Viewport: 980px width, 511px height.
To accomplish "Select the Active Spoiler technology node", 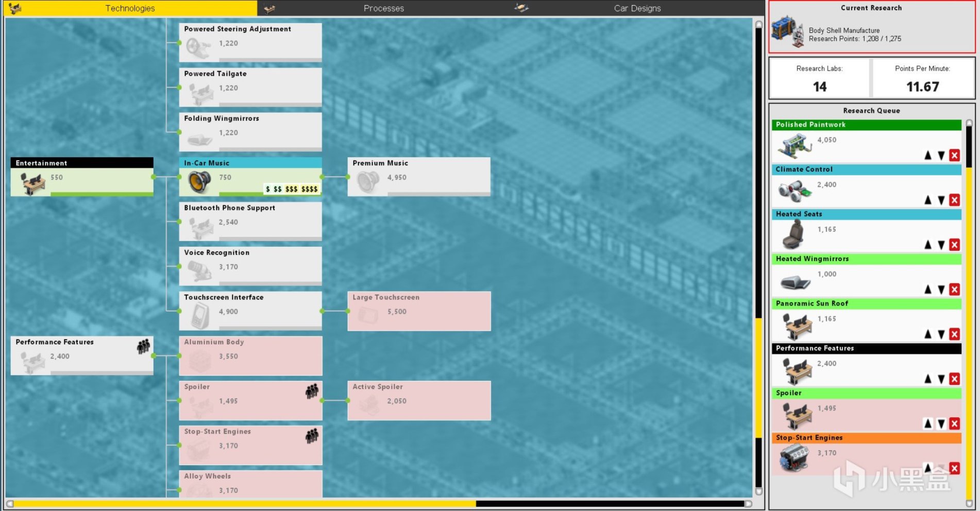I will [x=419, y=400].
